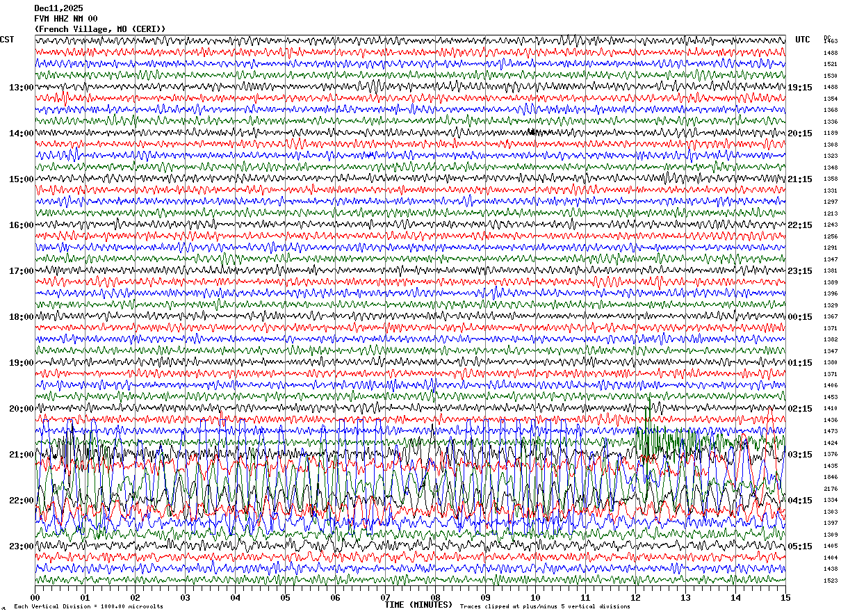Viewport: 841px width, 616px height.
Task: Click the '18:00' CST hour label
Action: tap(22, 317)
